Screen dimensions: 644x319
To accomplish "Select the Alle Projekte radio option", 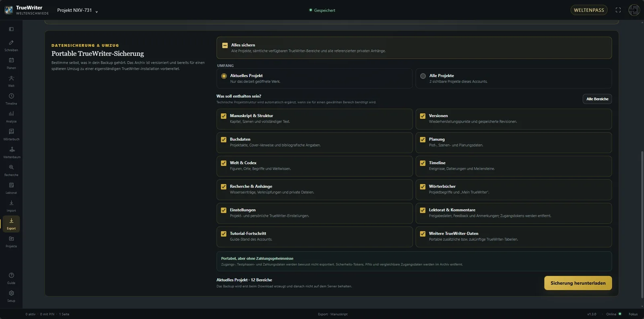I will pos(423,76).
